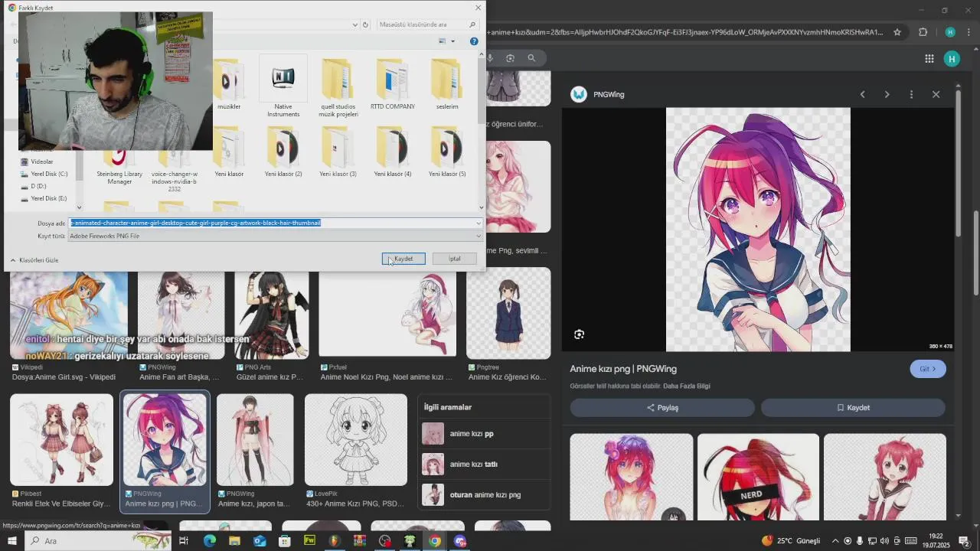
Task: Open the LovePik 430+ Anime Kızı PNG result
Action: pyautogui.click(x=356, y=440)
